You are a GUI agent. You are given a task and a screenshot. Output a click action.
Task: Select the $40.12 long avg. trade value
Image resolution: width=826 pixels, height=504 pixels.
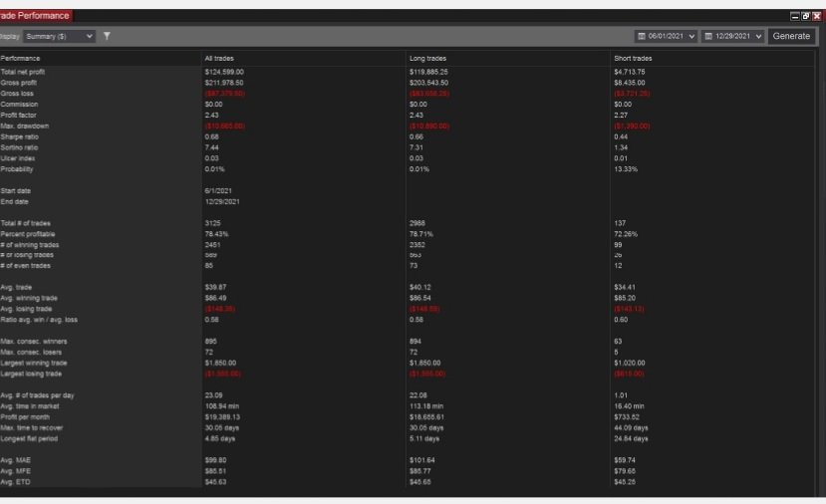point(419,287)
